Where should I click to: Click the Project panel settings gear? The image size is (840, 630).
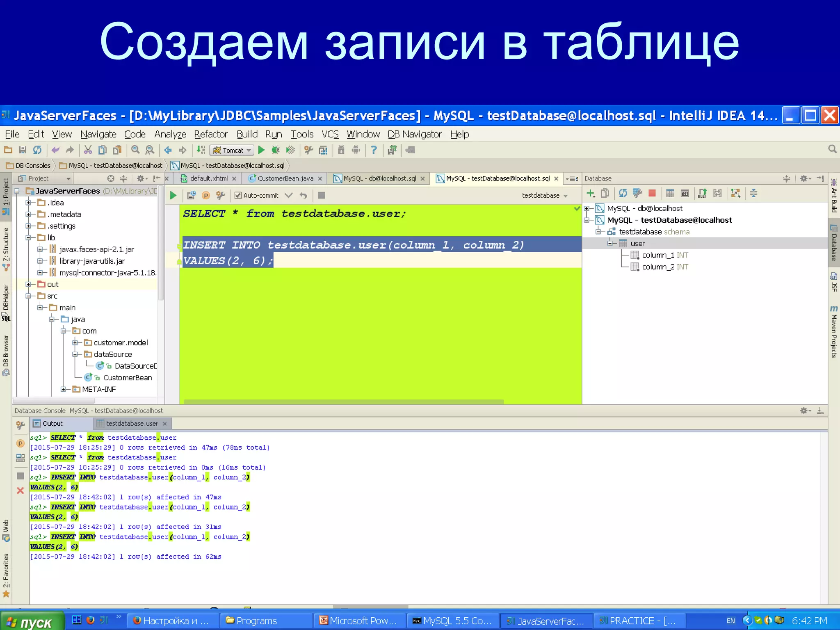pos(141,178)
